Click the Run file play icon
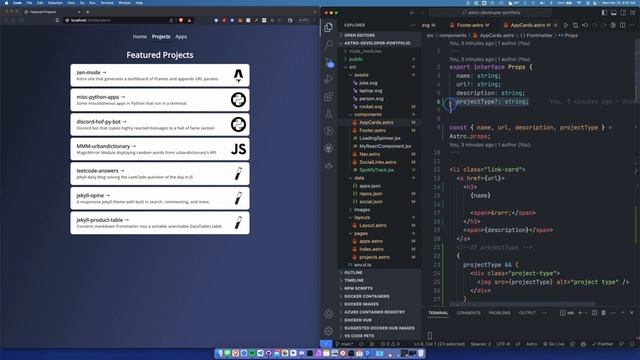The image size is (640, 360). 566,25
